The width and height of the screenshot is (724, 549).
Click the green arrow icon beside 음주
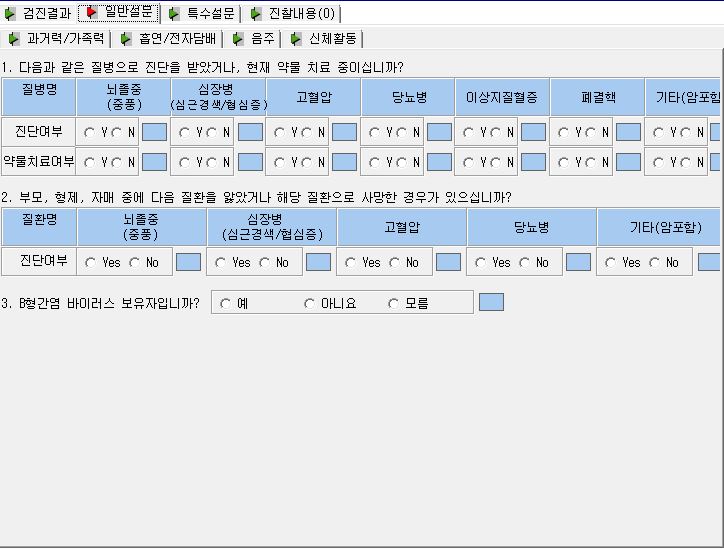(238, 39)
